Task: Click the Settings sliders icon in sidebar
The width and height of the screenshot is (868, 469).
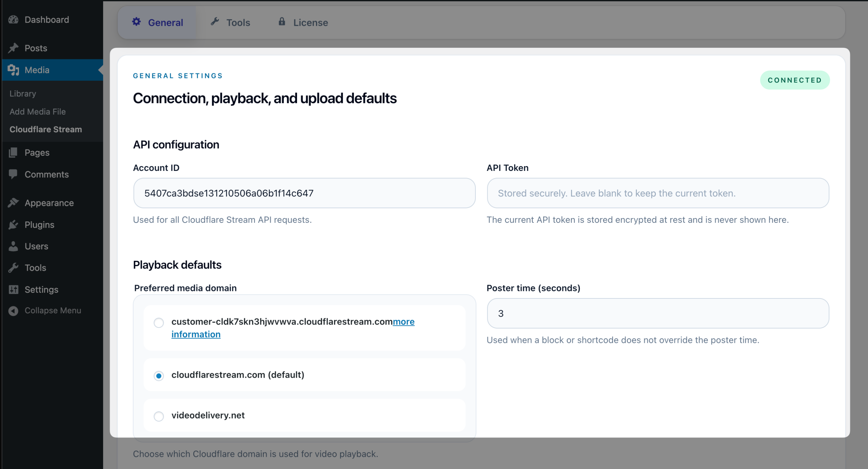Action: point(13,290)
